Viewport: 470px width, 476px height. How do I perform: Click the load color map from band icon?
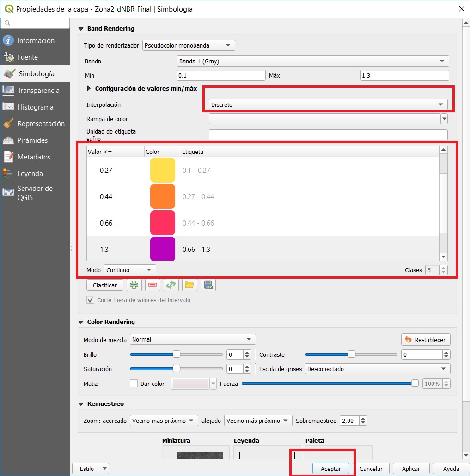171,285
